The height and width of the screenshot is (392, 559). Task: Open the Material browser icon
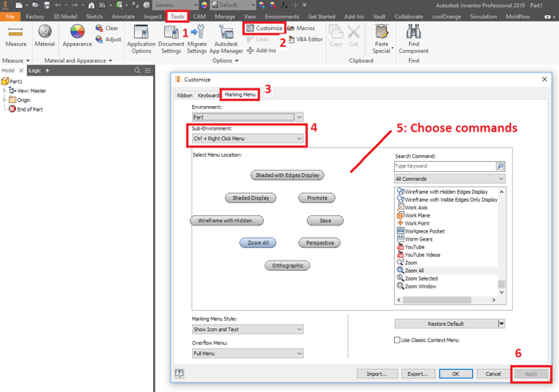[45, 32]
